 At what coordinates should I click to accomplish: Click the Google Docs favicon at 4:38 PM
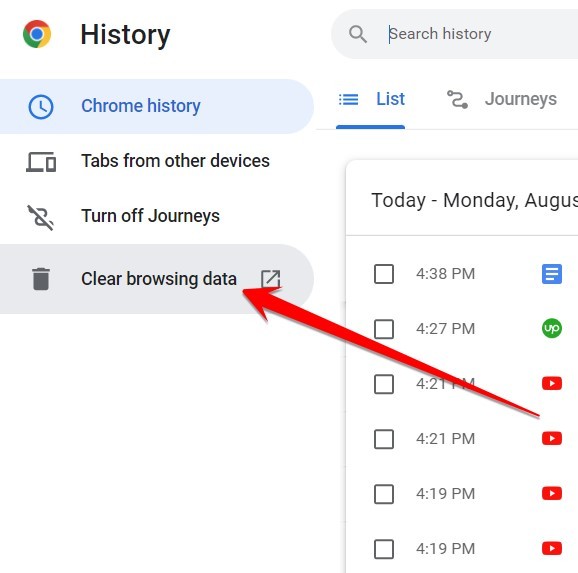coord(552,274)
